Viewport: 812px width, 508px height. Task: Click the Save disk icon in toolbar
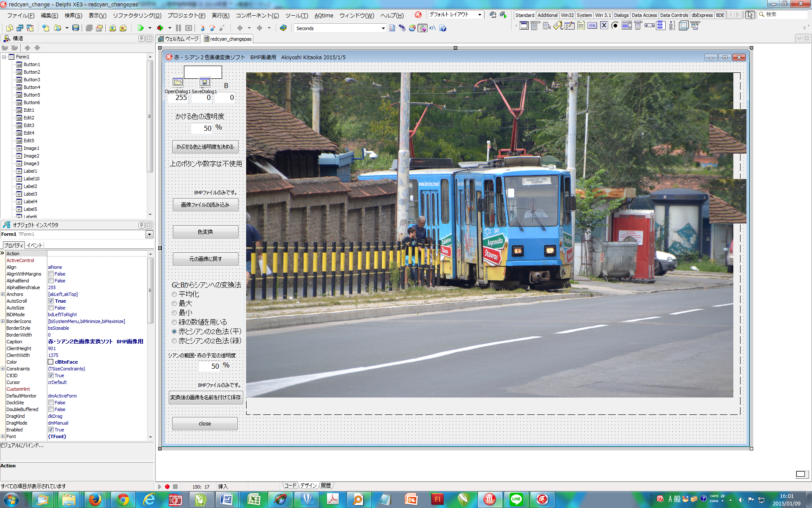click(x=75, y=28)
